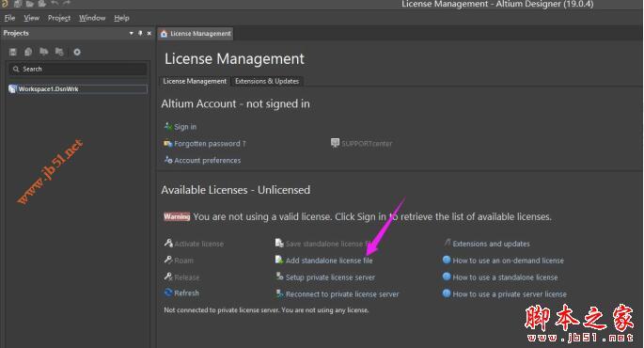Click the gear settings icon in Projects panel
This screenshot has height=348, width=644.
[x=77, y=52]
